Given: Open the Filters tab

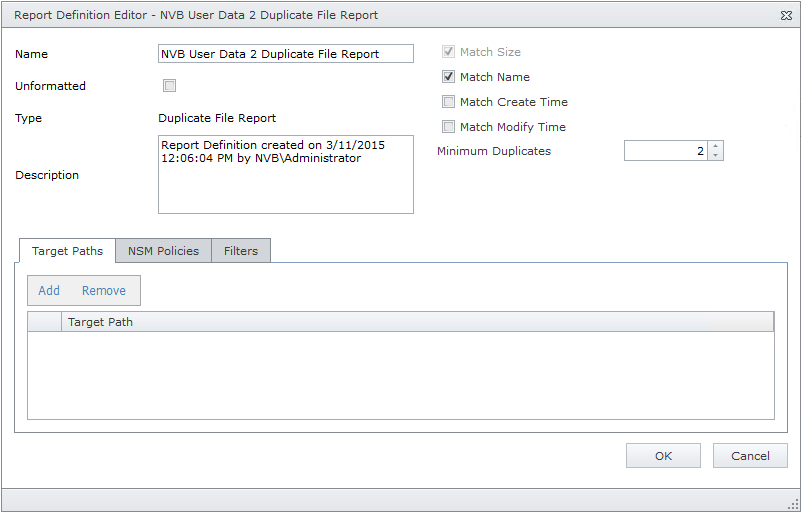Looking at the screenshot, I should pos(241,251).
